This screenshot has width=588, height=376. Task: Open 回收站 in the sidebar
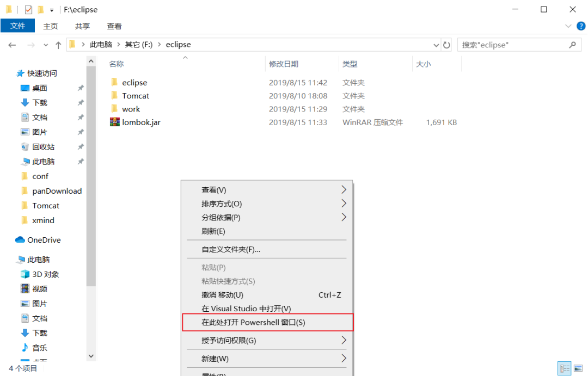coord(44,146)
